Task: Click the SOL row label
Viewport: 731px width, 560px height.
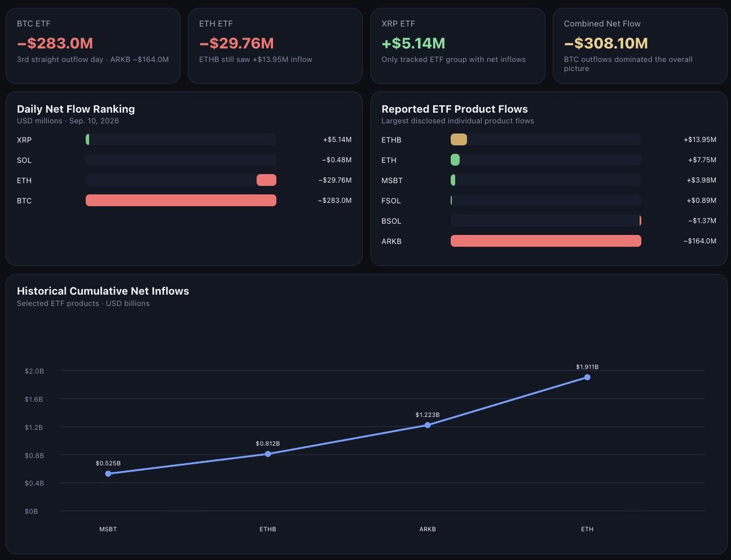Action: pyautogui.click(x=24, y=160)
